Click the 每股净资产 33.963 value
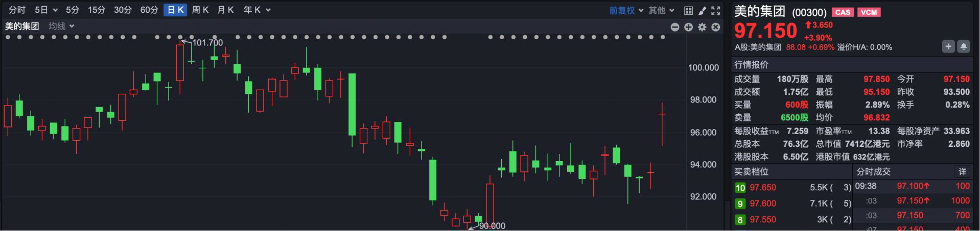The image size is (980, 231). tap(956, 131)
